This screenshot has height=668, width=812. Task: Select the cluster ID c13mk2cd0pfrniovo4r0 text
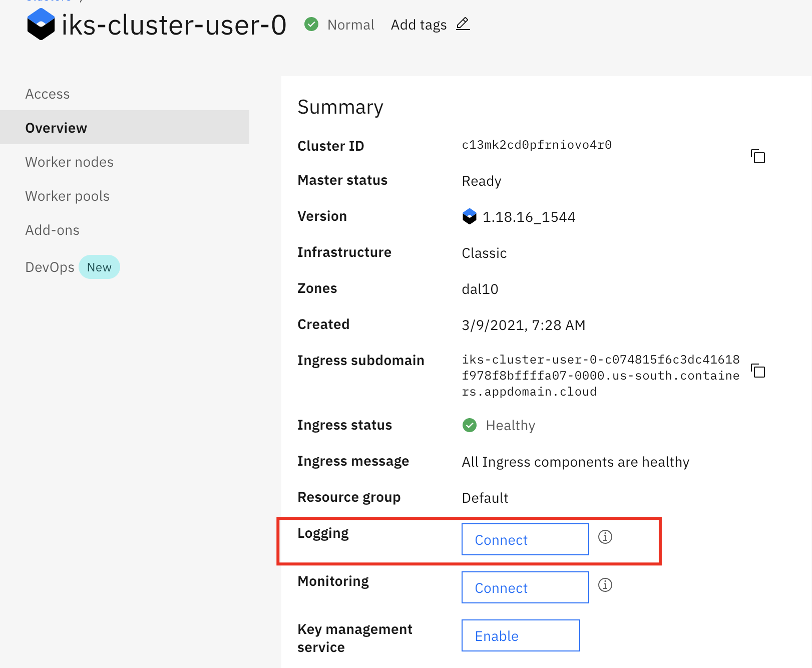[537, 145]
